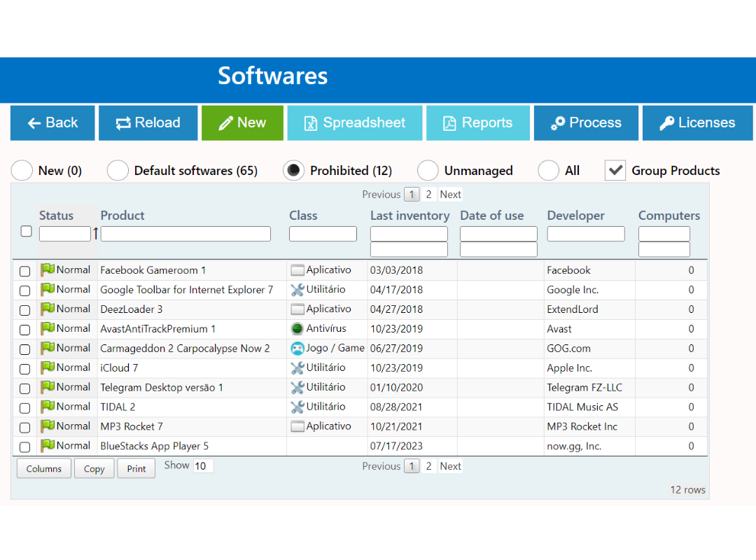The height and width of the screenshot is (560, 756).
Task: Go to page 2 in top pagination
Action: point(429,195)
